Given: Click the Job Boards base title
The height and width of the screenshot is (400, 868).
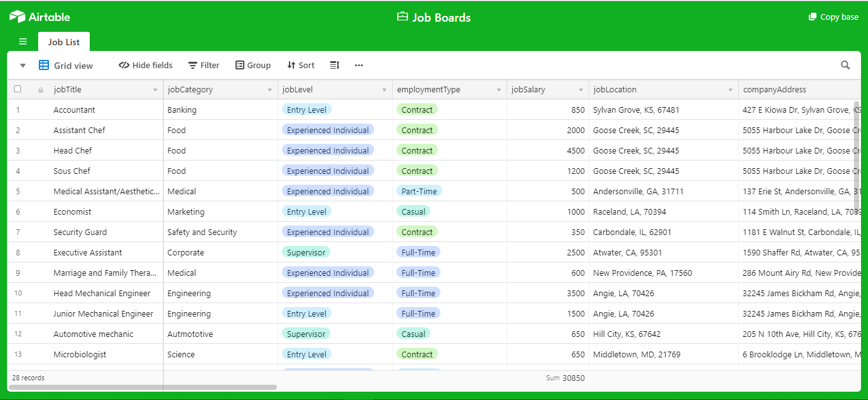Looking at the screenshot, I should (442, 17).
